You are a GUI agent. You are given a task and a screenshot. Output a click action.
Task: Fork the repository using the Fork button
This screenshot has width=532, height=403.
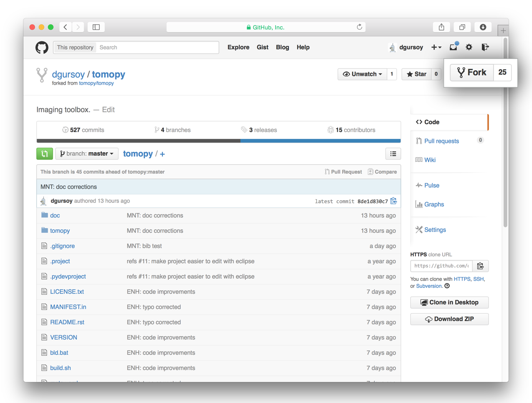tap(472, 73)
